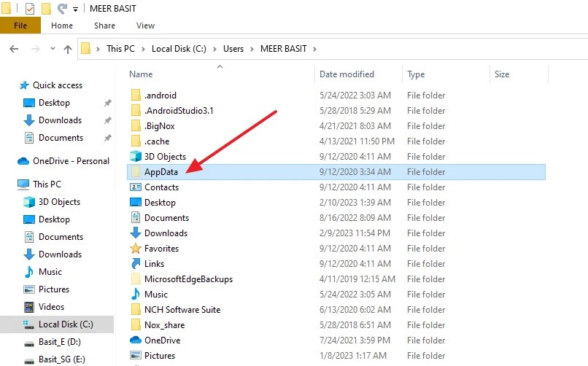Viewport: 588px width, 366px height.
Task: Open the Customize Quick Access Toolbar dropdown
Action: (x=75, y=9)
